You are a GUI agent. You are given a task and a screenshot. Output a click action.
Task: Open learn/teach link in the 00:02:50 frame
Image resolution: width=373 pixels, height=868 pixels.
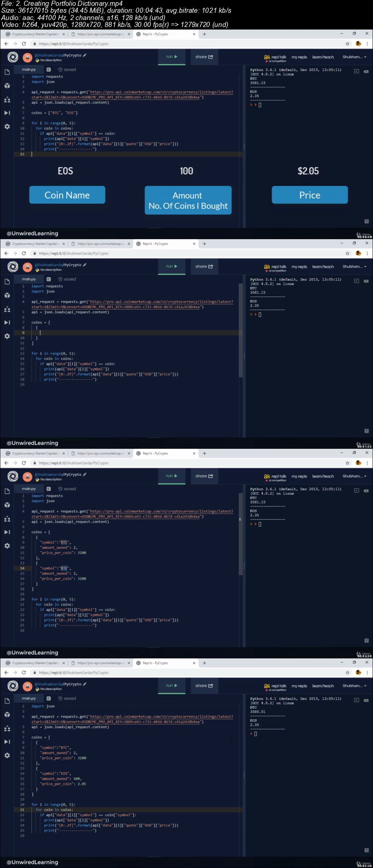coord(323,476)
